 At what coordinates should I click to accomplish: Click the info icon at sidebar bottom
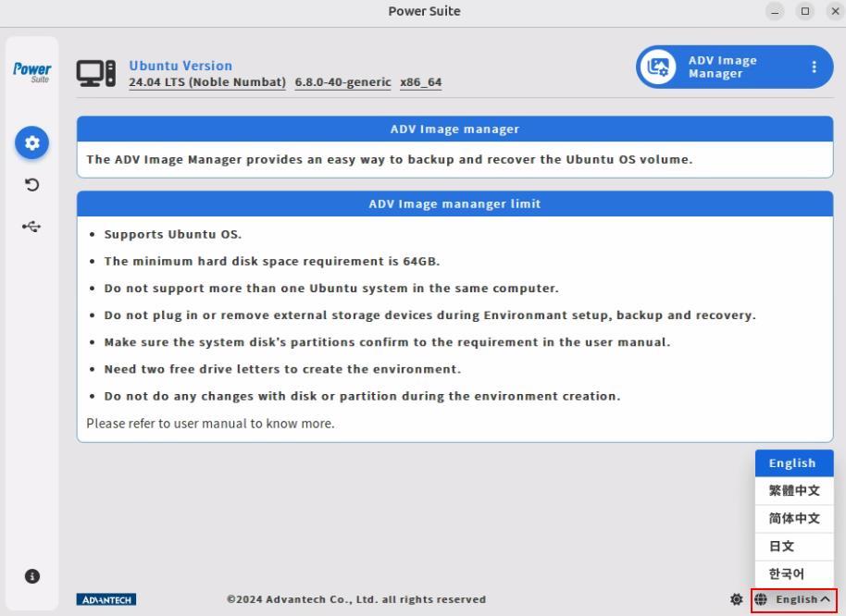(x=31, y=576)
